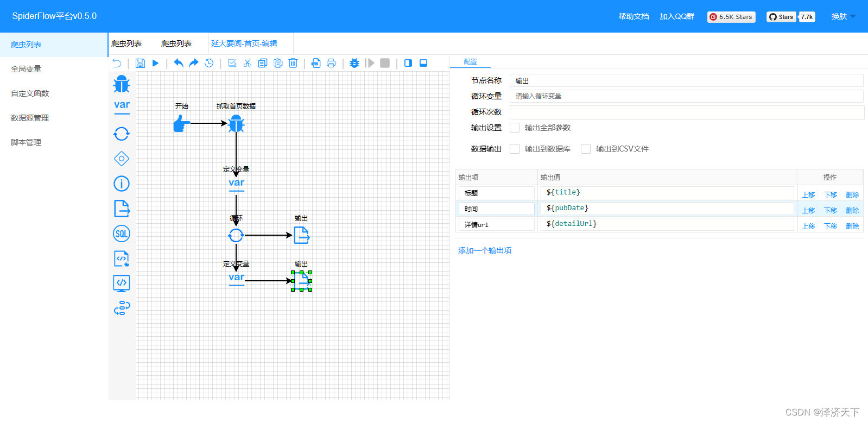This screenshot has height=422, width=868.
Task: Click the 开始 start hand node on canvas
Action: pyautogui.click(x=181, y=124)
